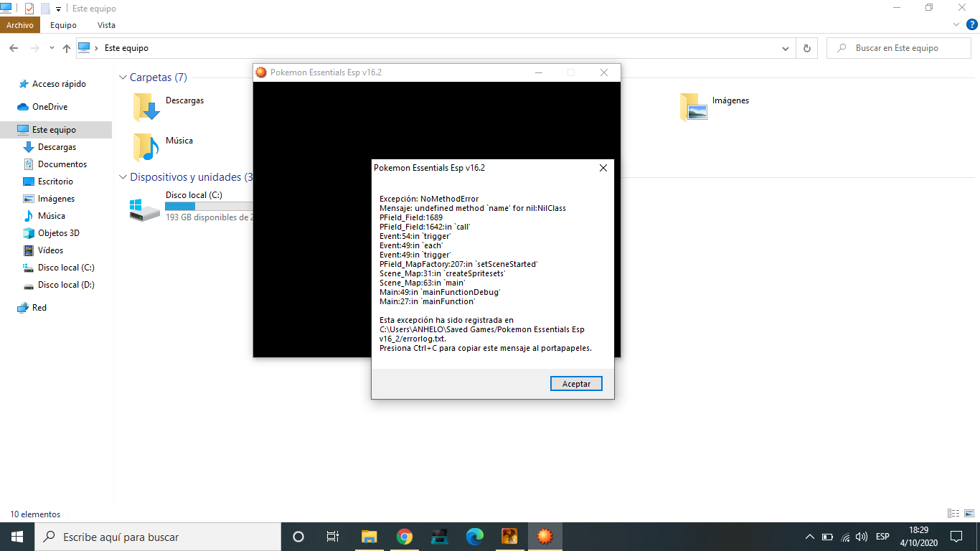Open Disco local (C:) drive icon
Viewport: 980px width, 551px height.
point(145,209)
